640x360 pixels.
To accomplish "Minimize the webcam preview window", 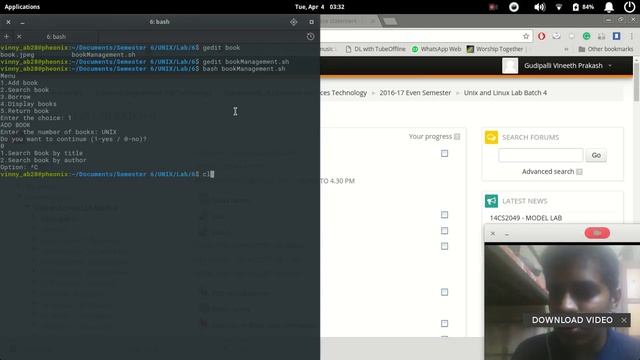I will (507, 234).
